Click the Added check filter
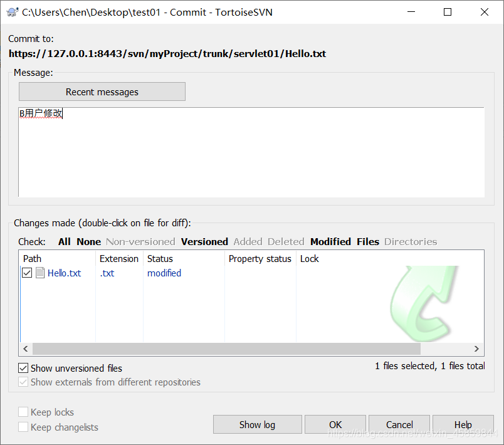Viewport: 504px width, 445px height. point(248,242)
